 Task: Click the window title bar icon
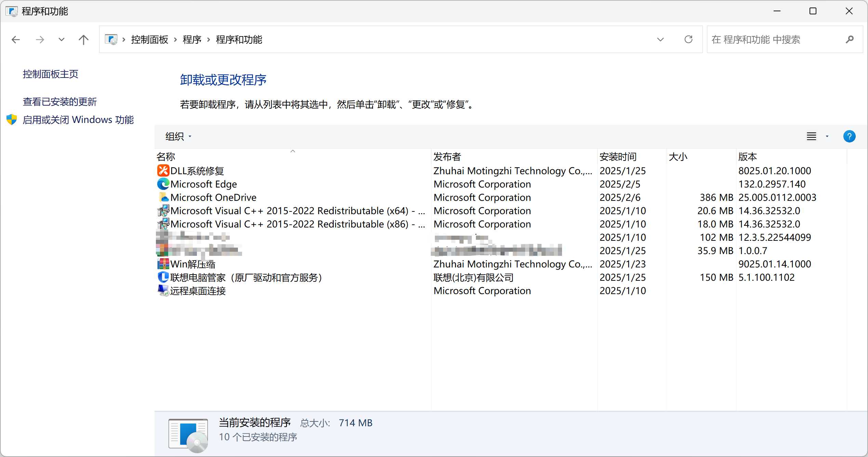point(12,11)
